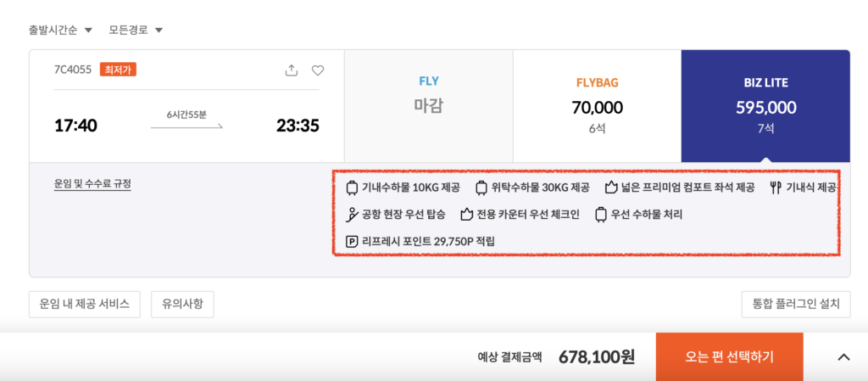Click the 유의사항 button
The image size is (868, 381).
tap(183, 304)
